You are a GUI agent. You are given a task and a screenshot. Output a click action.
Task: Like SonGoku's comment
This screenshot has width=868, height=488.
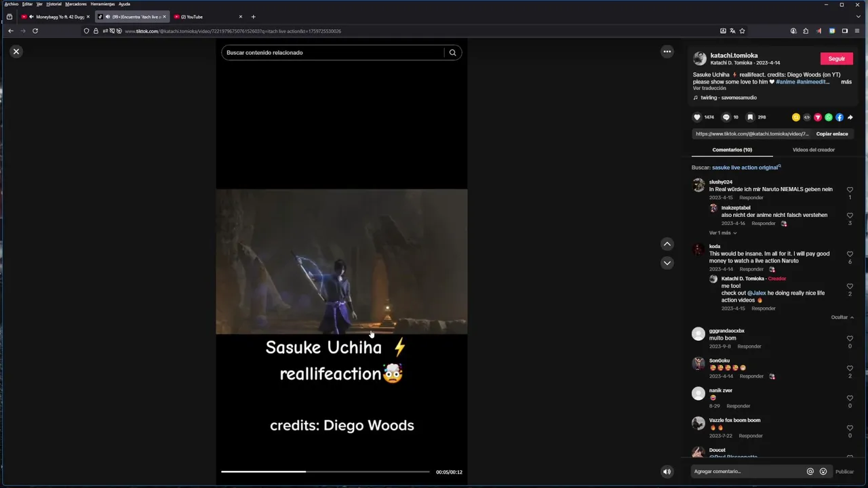pos(850,369)
